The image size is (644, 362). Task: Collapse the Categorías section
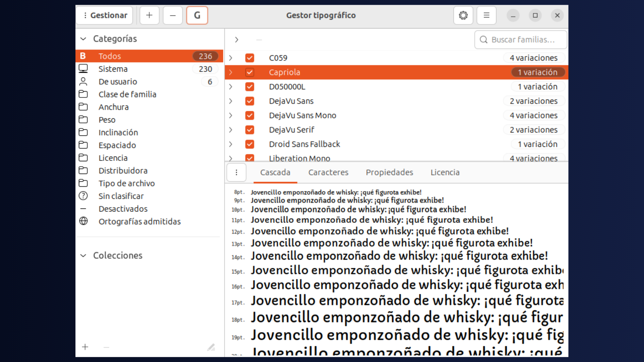click(83, 39)
